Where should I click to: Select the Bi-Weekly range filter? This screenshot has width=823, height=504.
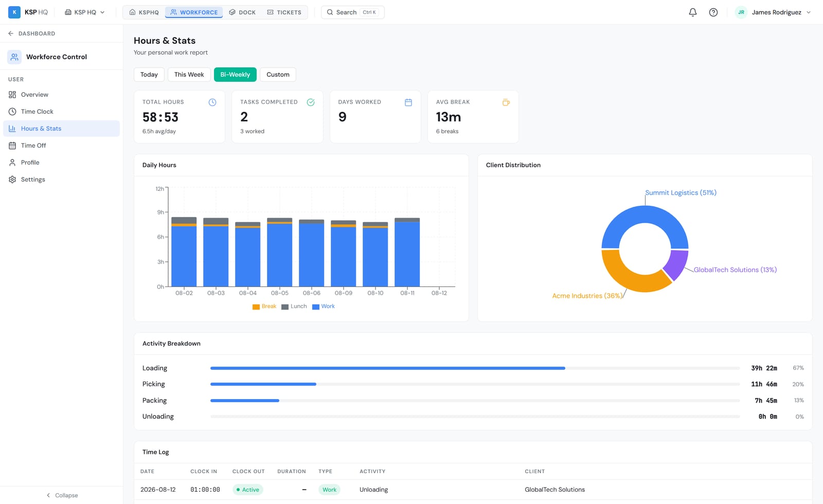point(235,75)
